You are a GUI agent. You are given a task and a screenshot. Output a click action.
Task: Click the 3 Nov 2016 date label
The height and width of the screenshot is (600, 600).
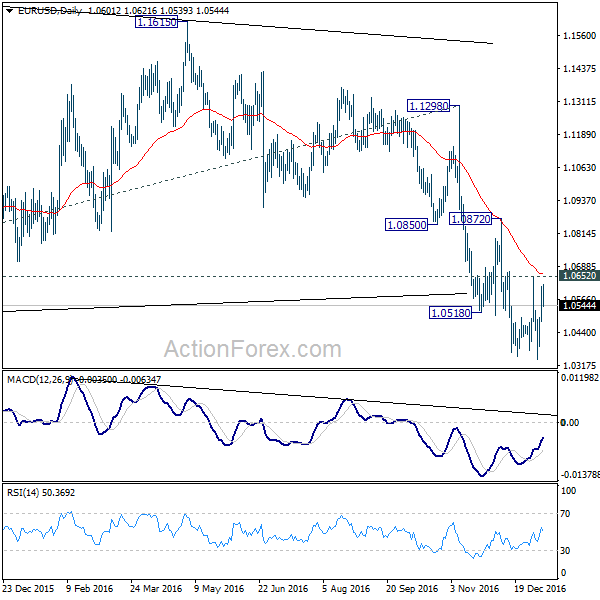pyautogui.click(x=474, y=588)
